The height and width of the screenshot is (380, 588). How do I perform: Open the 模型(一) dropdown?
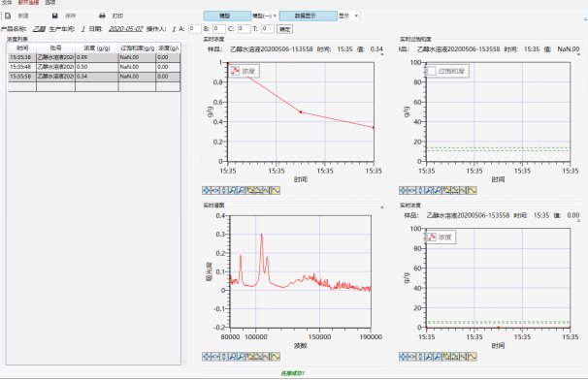pyautogui.click(x=264, y=16)
